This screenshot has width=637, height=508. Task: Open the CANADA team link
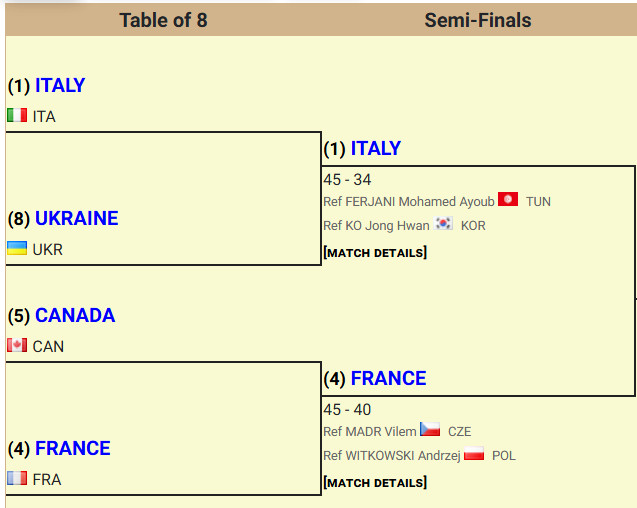coord(75,316)
